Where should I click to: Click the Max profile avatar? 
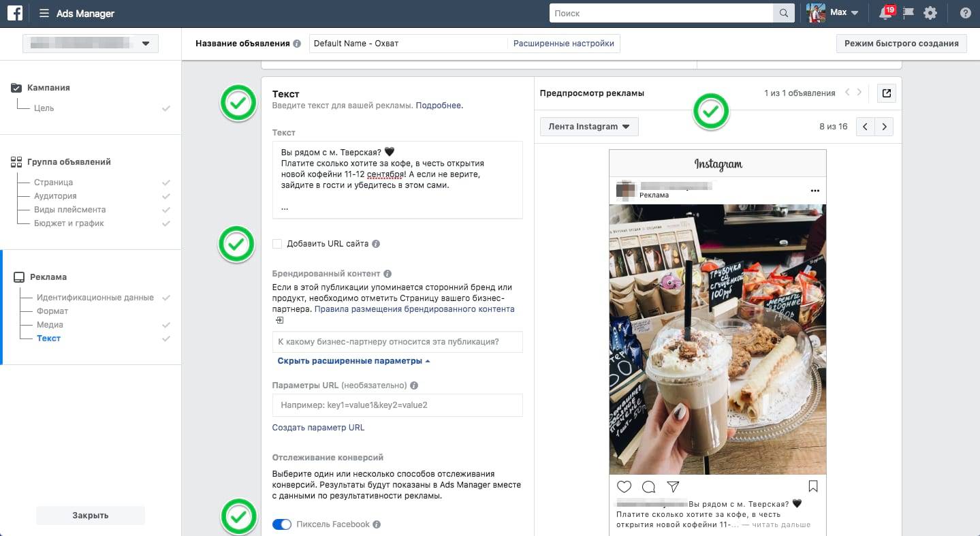(816, 13)
